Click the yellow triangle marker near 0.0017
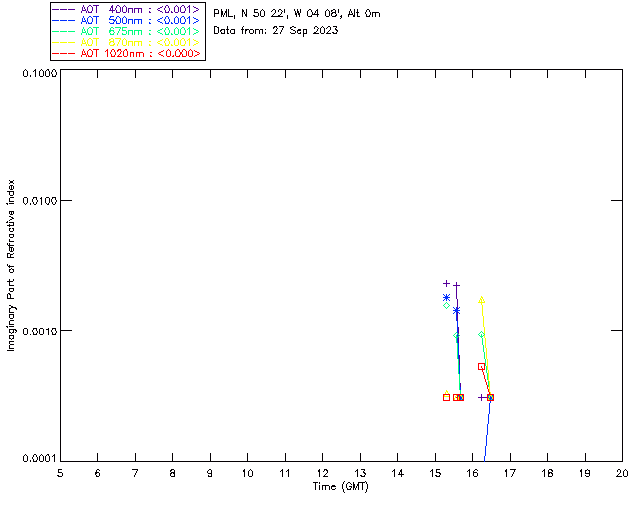Image resolution: width=640 pixels, height=512 pixels. [482, 300]
